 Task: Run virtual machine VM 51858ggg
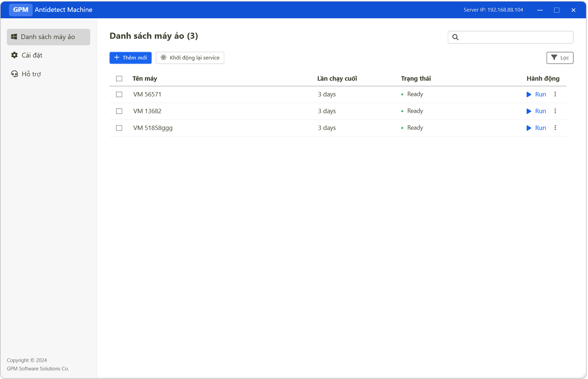[536, 128]
